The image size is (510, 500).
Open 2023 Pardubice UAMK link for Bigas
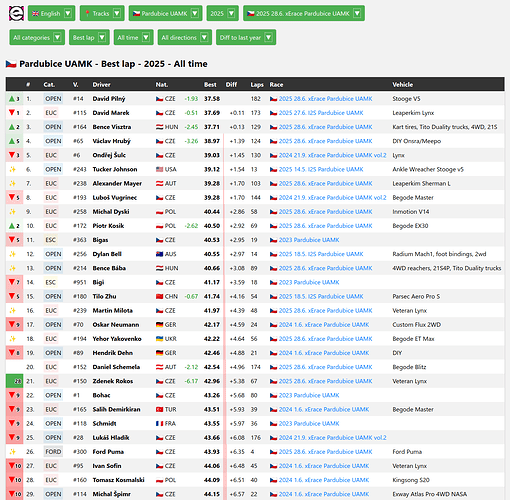tap(309, 240)
